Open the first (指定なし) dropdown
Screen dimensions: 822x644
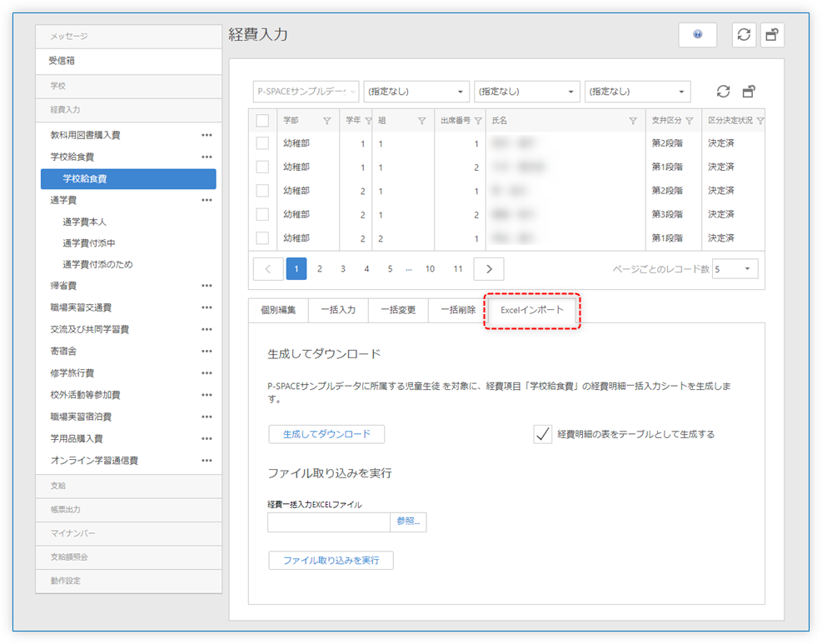(416, 92)
